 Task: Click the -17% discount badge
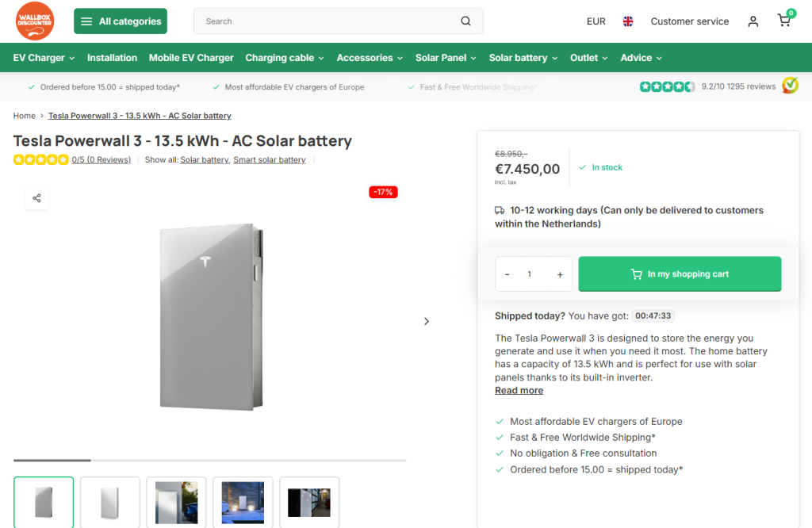tap(383, 192)
